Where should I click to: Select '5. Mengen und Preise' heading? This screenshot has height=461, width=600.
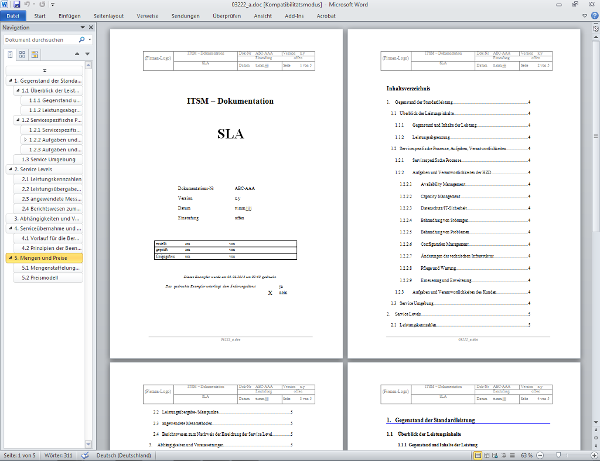pyautogui.click(x=48, y=257)
